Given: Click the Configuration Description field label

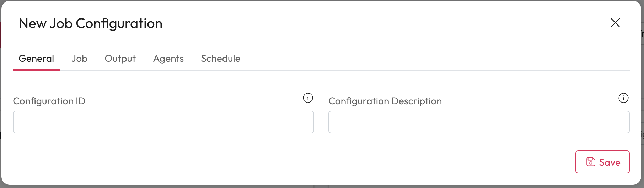Looking at the screenshot, I should pos(385,101).
